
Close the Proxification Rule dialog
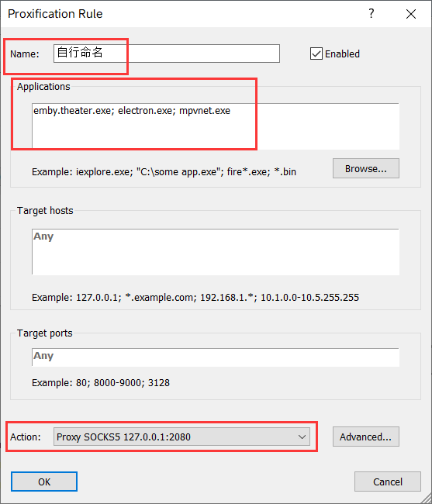411,14
